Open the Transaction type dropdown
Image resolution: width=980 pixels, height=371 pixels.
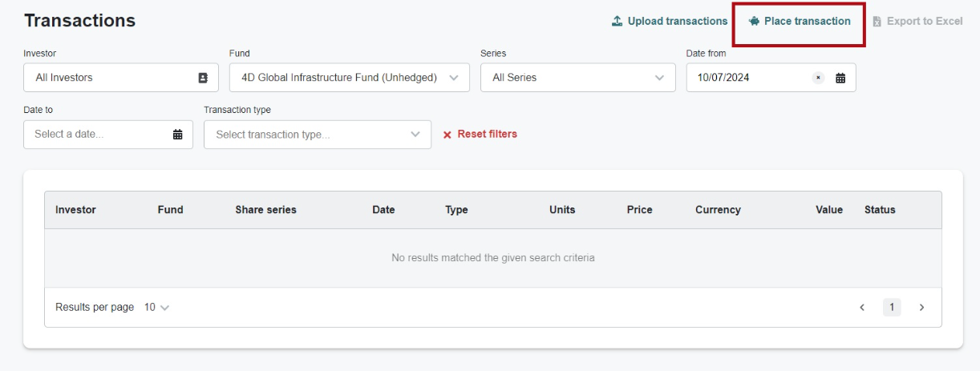pyautogui.click(x=415, y=135)
